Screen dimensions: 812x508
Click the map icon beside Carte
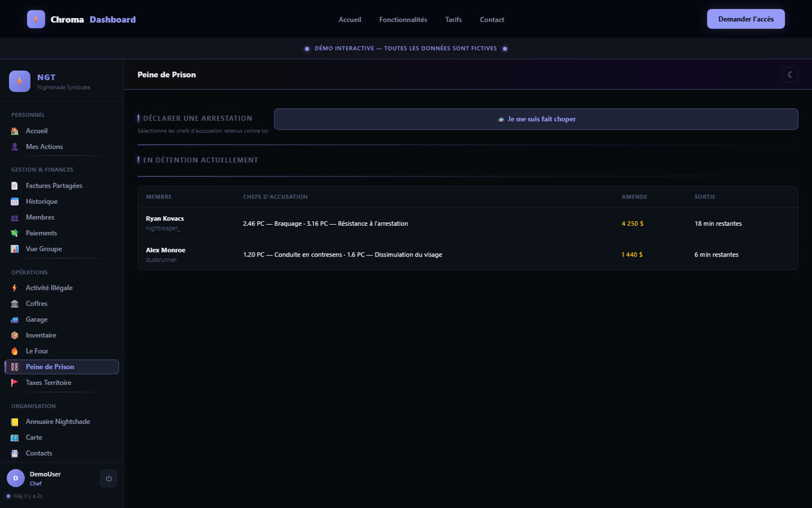pyautogui.click(x=14, y=438)
